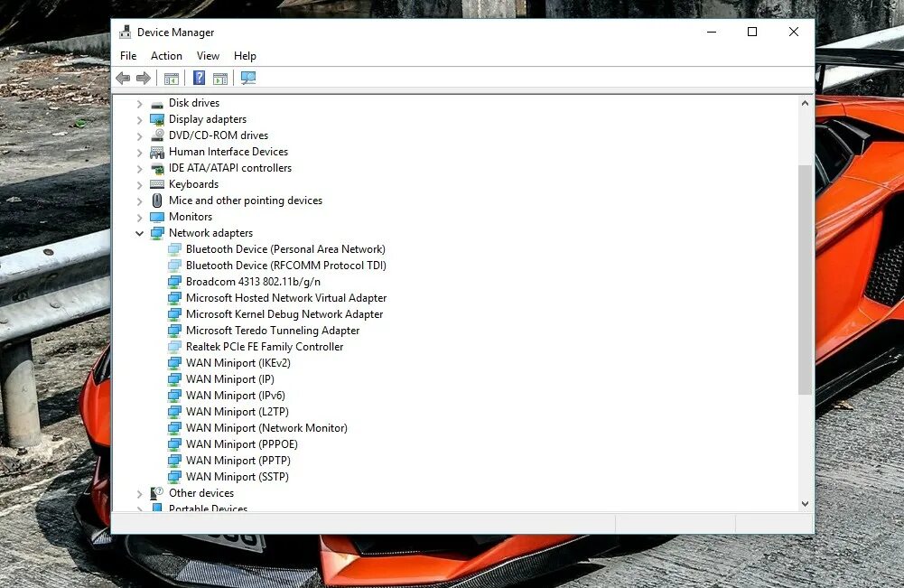
Task: Expand the Disk drives node
Action: point(139,104)
